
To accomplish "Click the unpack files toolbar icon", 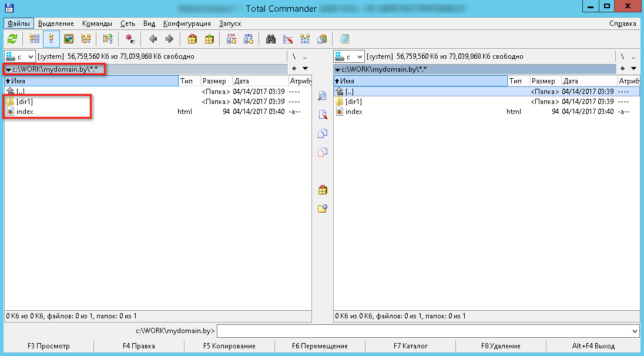I will click(209, 39).
